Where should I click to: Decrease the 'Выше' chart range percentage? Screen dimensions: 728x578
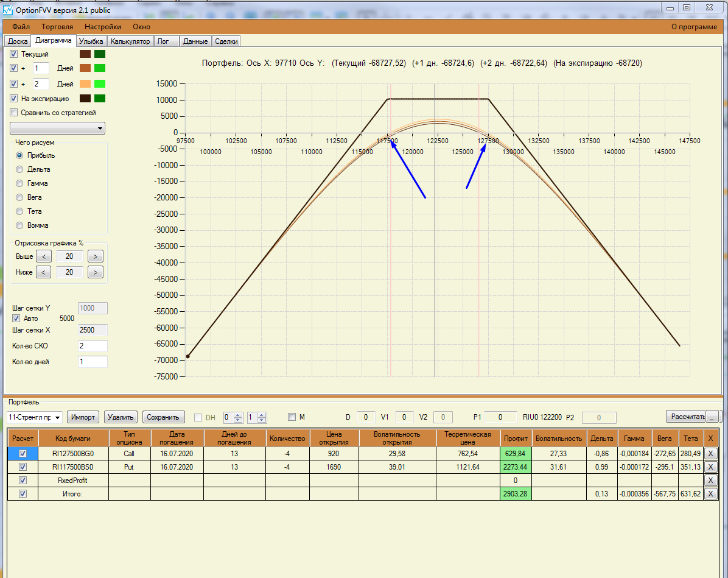point(43,256)
